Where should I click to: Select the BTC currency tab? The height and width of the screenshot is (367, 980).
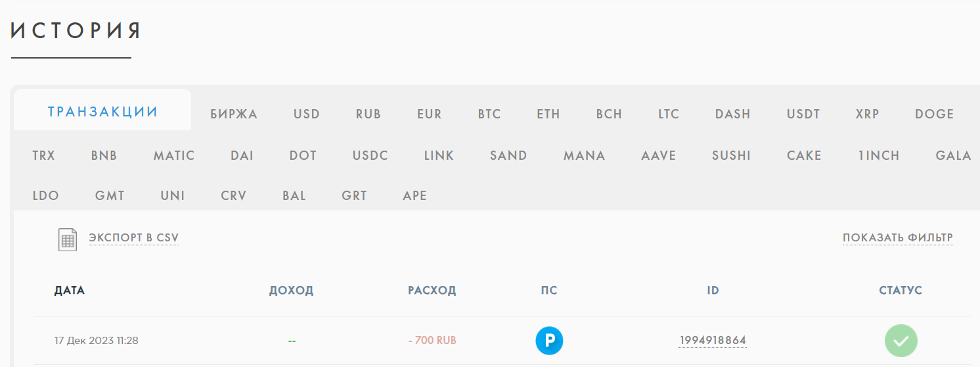(x=489, y=114)
